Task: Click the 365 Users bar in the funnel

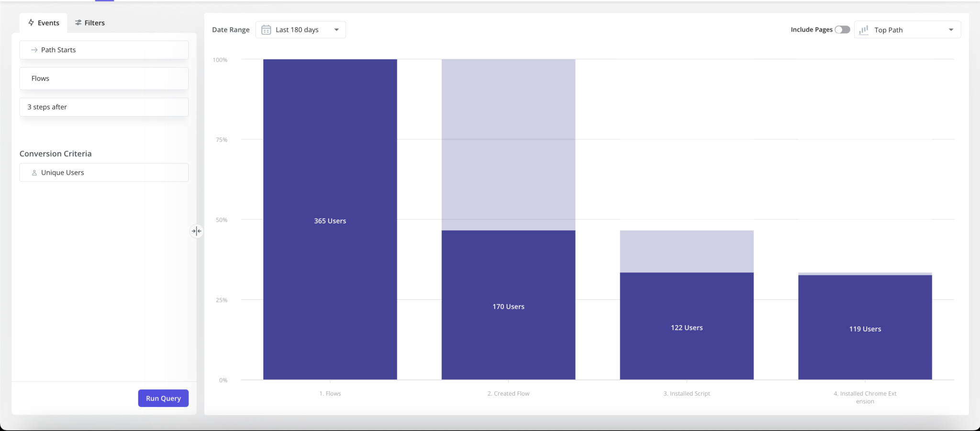Action: 329,221
